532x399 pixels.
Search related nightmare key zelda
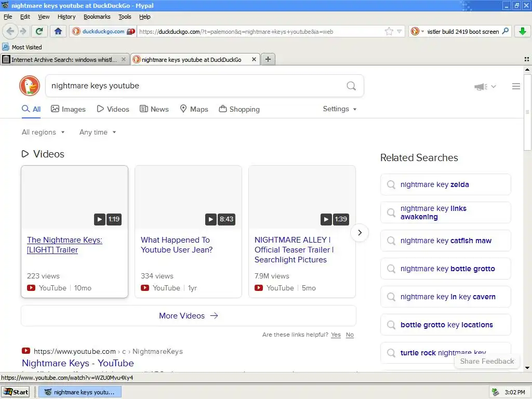pos(445,184)
